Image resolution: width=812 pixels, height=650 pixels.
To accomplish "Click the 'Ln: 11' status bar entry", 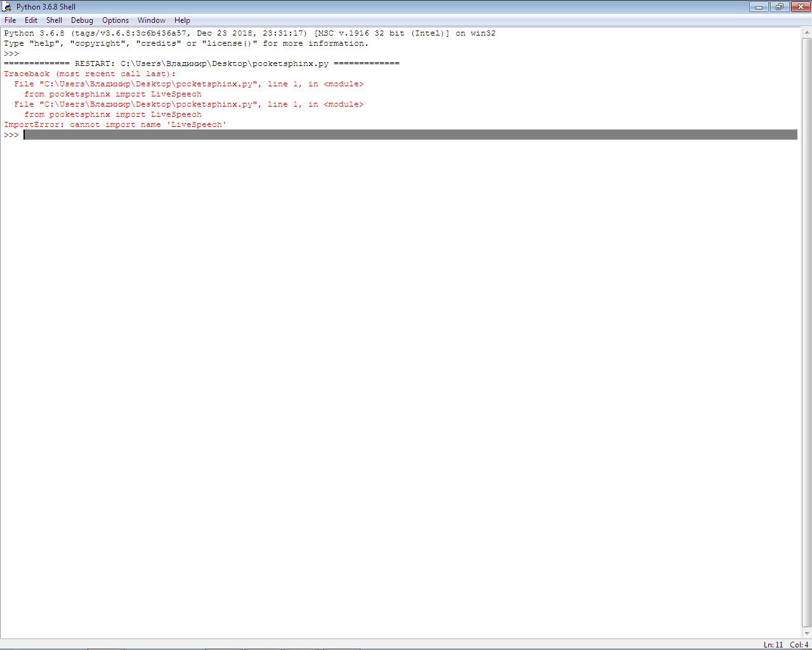I will [773, 644].
